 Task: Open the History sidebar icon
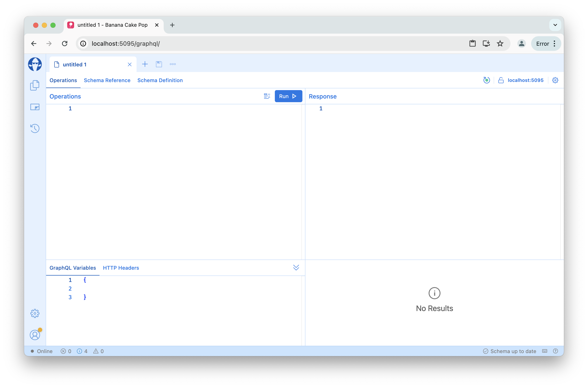coord(35,128)
